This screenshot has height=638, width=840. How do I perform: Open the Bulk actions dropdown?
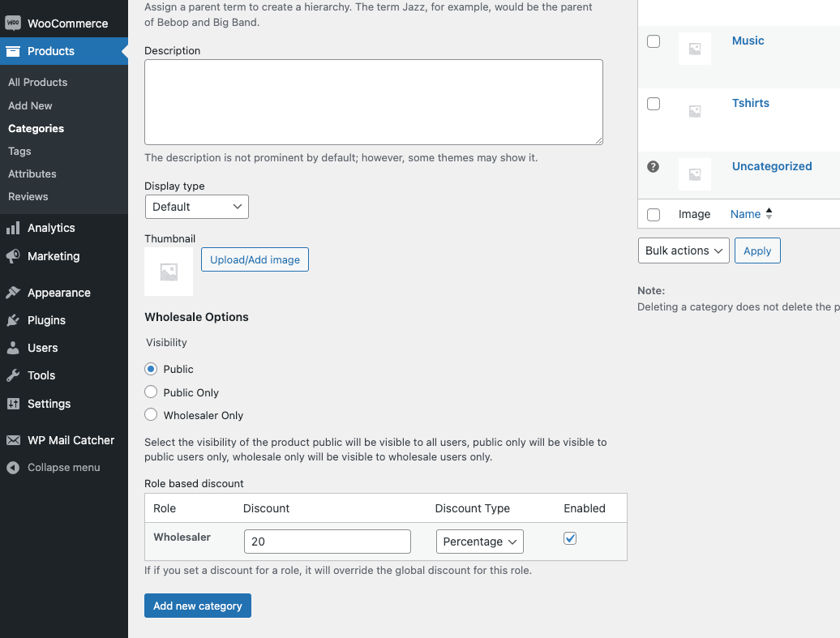coord(684,250)
